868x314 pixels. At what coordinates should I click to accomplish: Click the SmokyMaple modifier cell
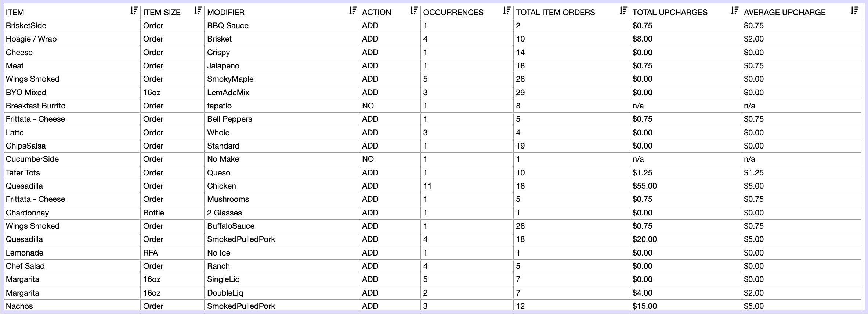pos(230,79)
